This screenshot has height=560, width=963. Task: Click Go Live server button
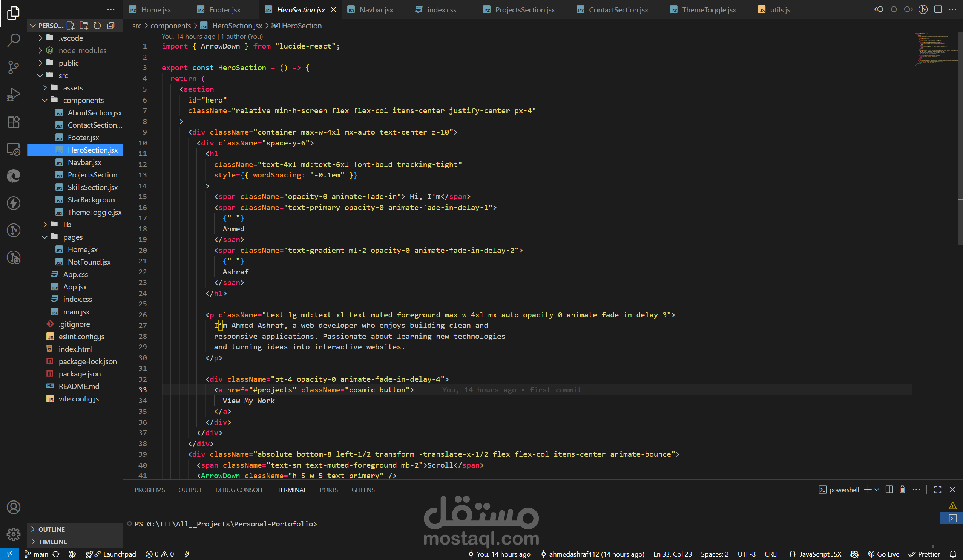(x=883, y=554)
